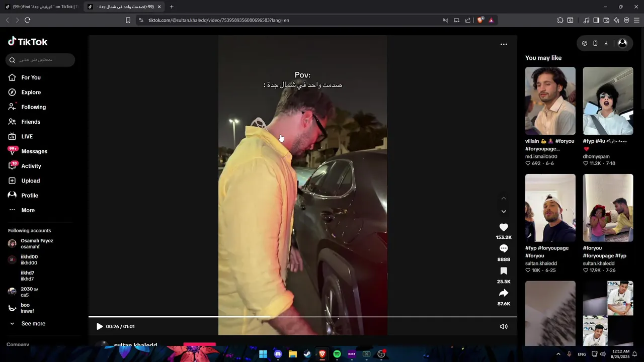Toggle the browser sidebar panel
644x362 pixels.
(596, 20)
